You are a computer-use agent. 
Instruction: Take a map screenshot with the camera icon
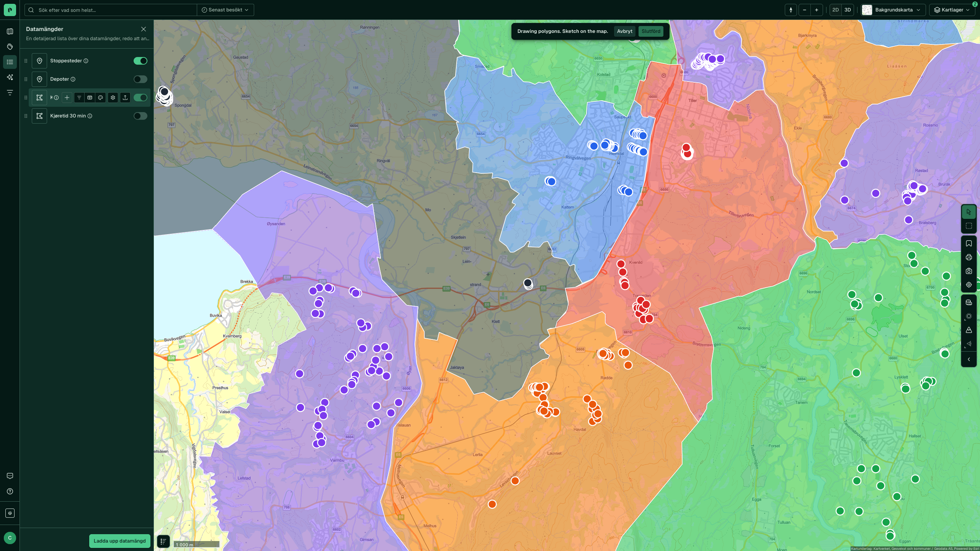(x=969, y=271)
